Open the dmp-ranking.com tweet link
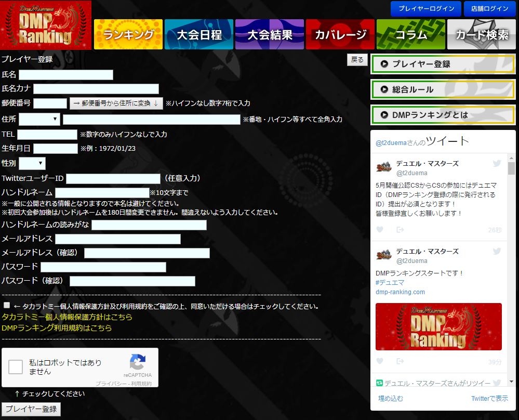 (x=400, y=292)
